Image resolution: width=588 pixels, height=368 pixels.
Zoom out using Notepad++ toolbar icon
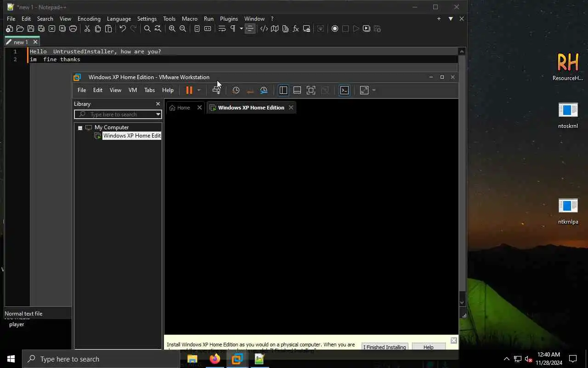pyautogui.click(x=183, y=29)
